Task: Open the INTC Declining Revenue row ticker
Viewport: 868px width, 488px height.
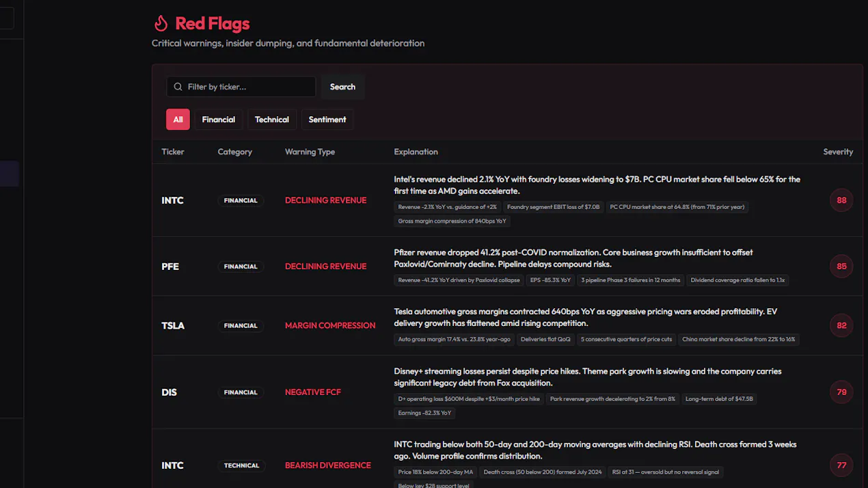Action: coord(172,200)
